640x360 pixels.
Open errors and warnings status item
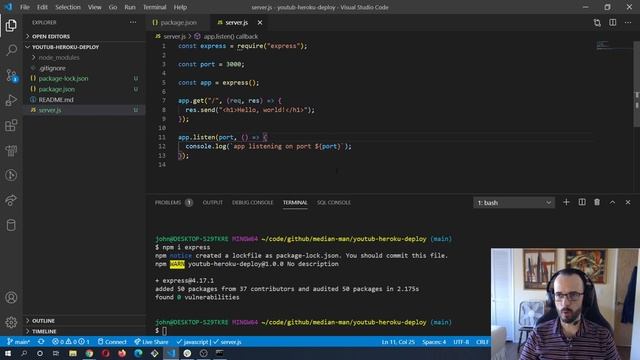point(71,342)
